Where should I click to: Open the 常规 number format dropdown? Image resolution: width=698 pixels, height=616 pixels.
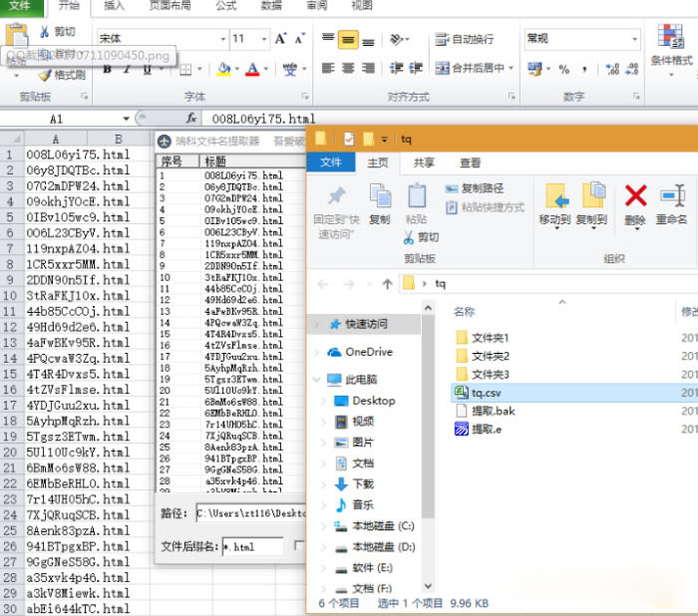(x=634, y=39)
